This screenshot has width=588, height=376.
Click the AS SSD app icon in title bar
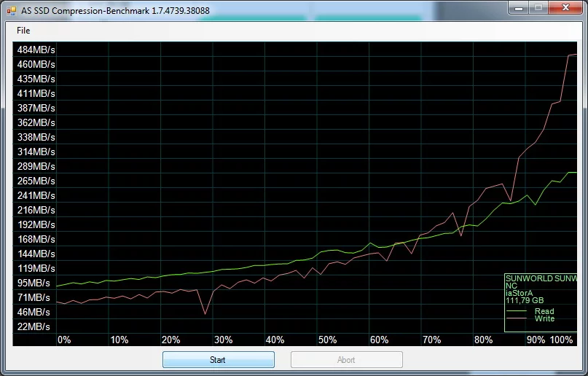11,10
